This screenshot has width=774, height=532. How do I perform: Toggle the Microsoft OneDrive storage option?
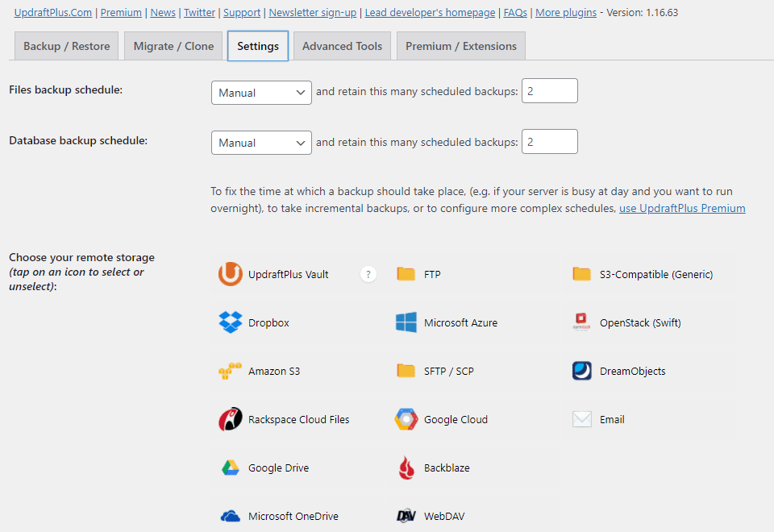coord(231,516)
